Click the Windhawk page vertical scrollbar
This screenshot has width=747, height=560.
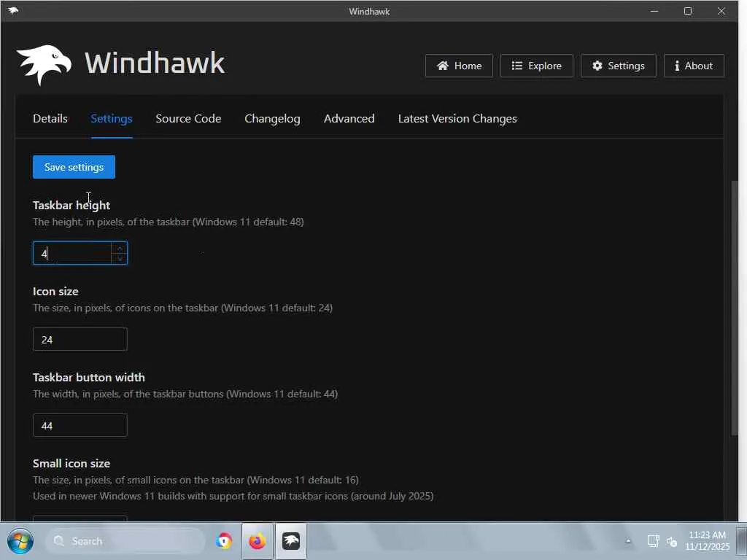[735, 307]
